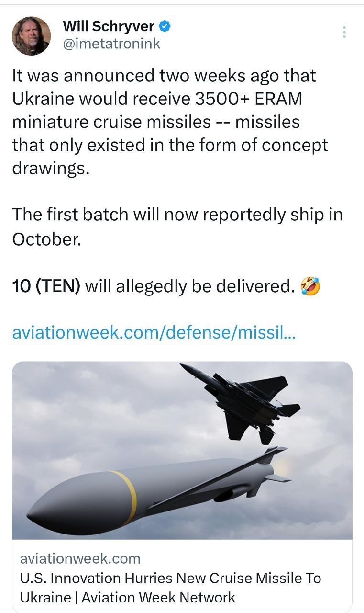Click the word "October" in the post
The height and width of the screenshot is (613, 364).
click(x=46, y=239)
